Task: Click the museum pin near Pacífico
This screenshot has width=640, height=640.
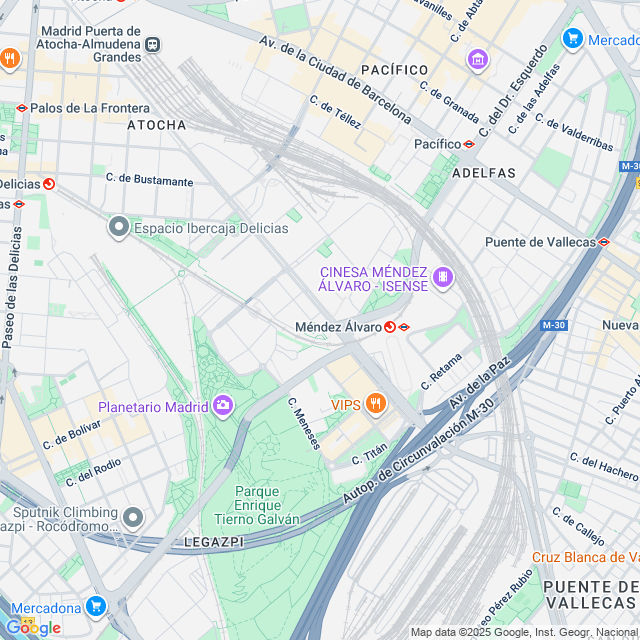Action: click(478, 60)
